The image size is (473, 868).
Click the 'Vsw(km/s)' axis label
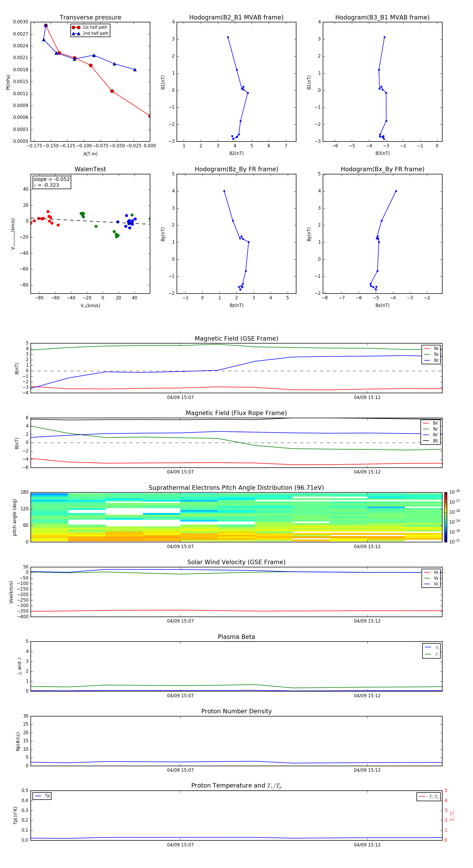tap(11, 592)
